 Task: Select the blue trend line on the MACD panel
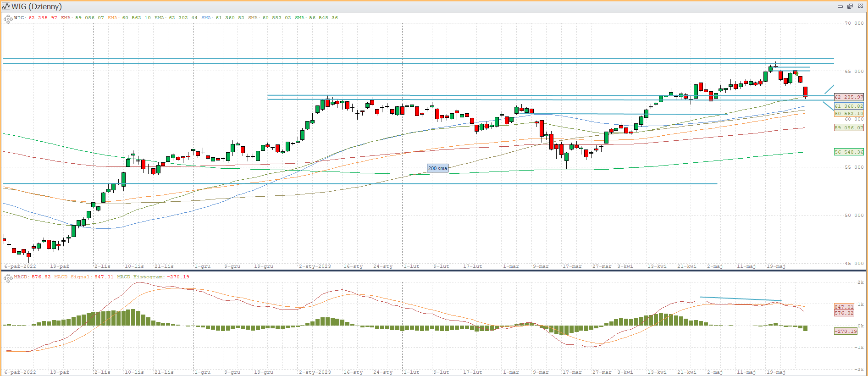pos(741,299)
